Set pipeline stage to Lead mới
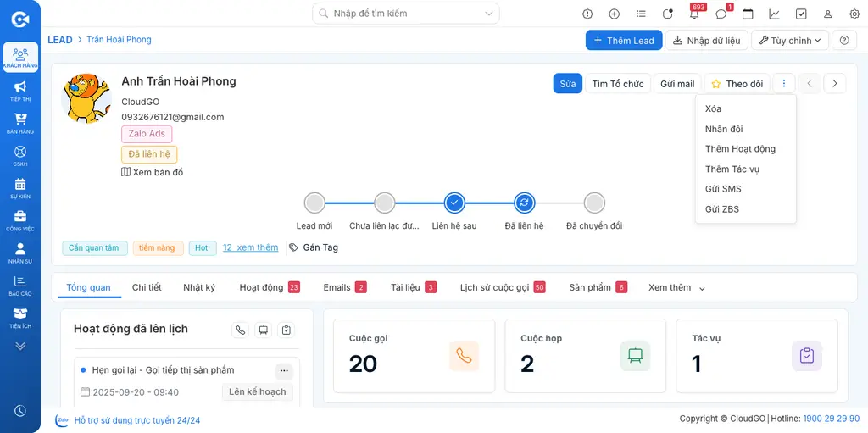Screen dimensions: 868x433 tap(314, 203)
